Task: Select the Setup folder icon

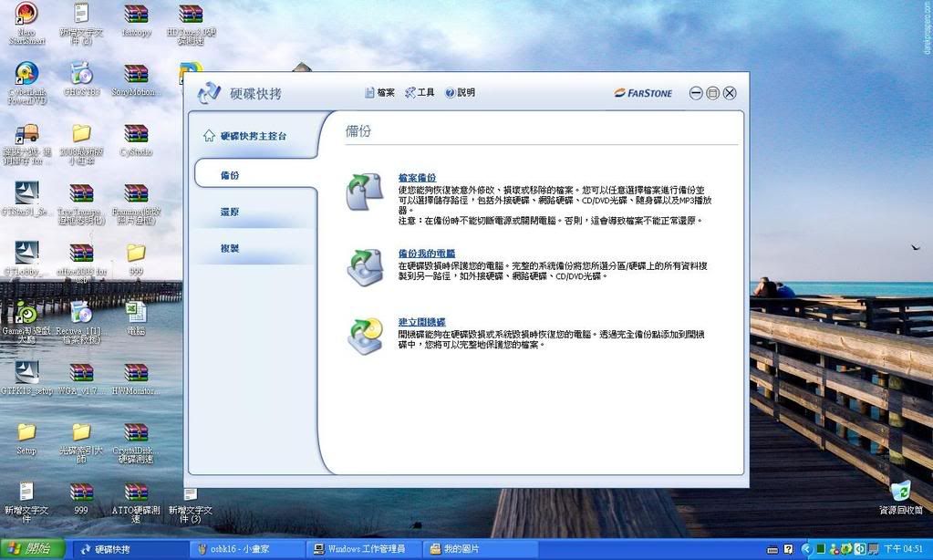Action: pos(26,438)
